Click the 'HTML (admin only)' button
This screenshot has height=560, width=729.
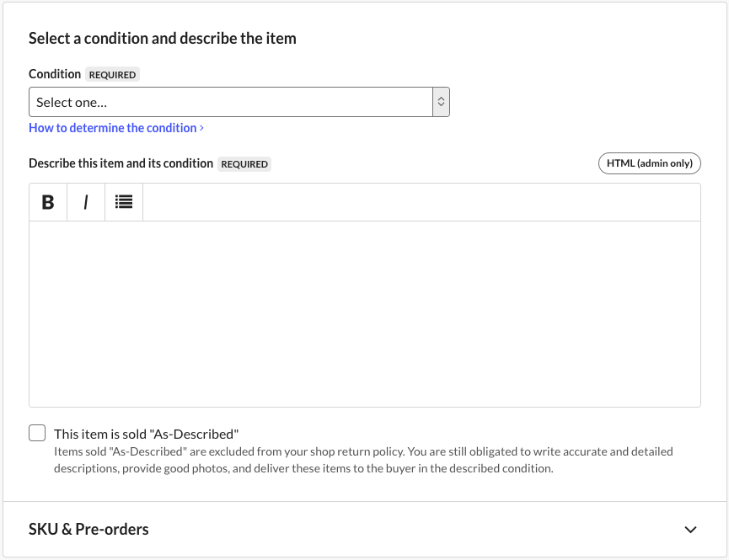(x=649, y=163)
